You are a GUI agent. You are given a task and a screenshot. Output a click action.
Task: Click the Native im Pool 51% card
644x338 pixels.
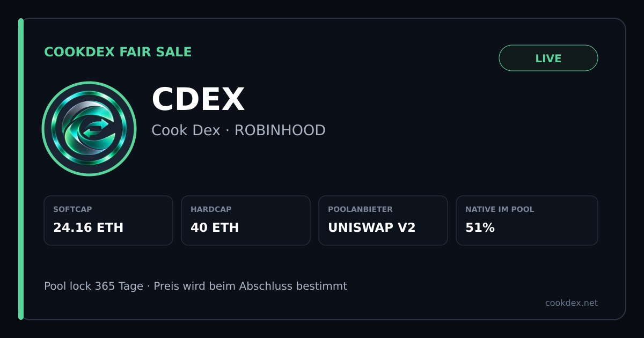coord(527,221)
